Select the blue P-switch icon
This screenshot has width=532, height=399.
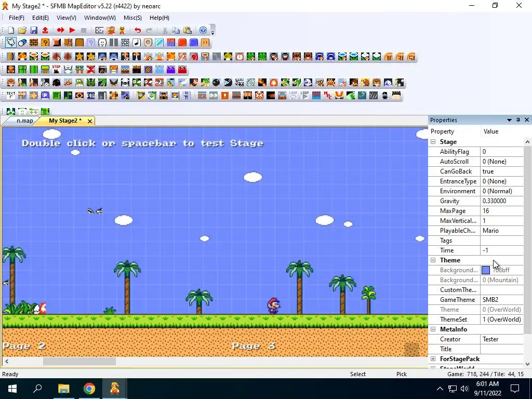[x=45, y=96]
